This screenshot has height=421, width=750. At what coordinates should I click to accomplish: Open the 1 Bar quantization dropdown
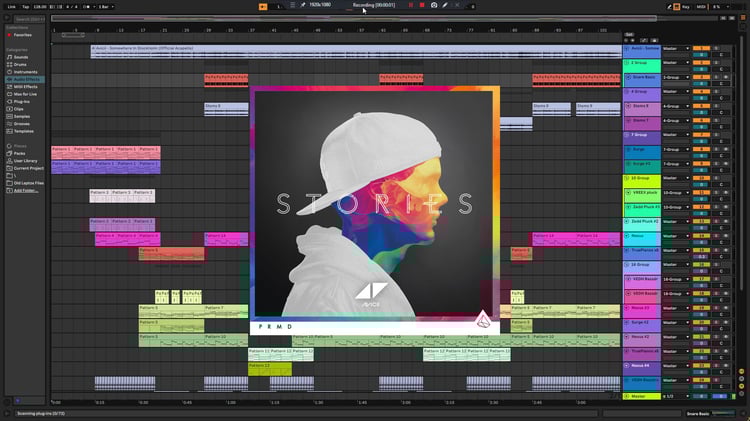click(106, 7)
